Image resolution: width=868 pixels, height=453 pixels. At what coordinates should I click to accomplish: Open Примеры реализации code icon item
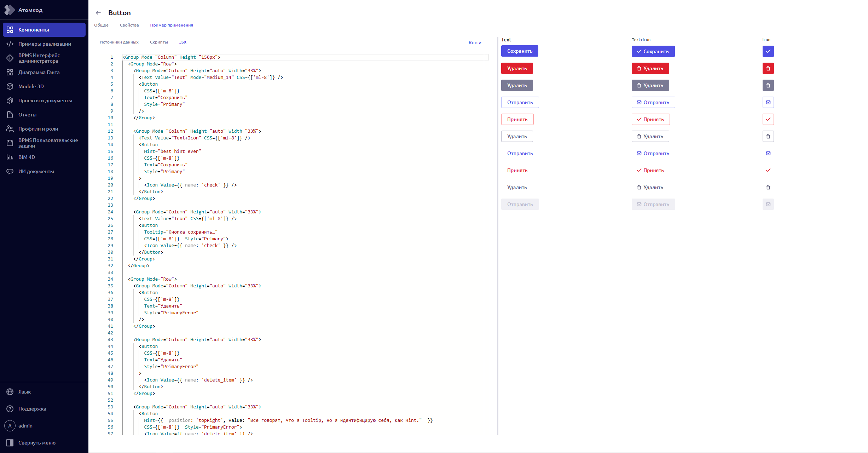tap(10, 44)
